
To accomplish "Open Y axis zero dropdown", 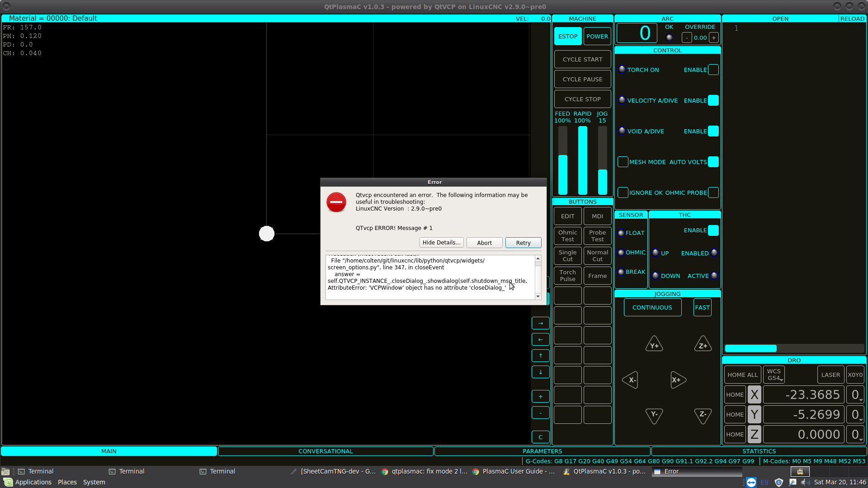I will click(855, 414).
